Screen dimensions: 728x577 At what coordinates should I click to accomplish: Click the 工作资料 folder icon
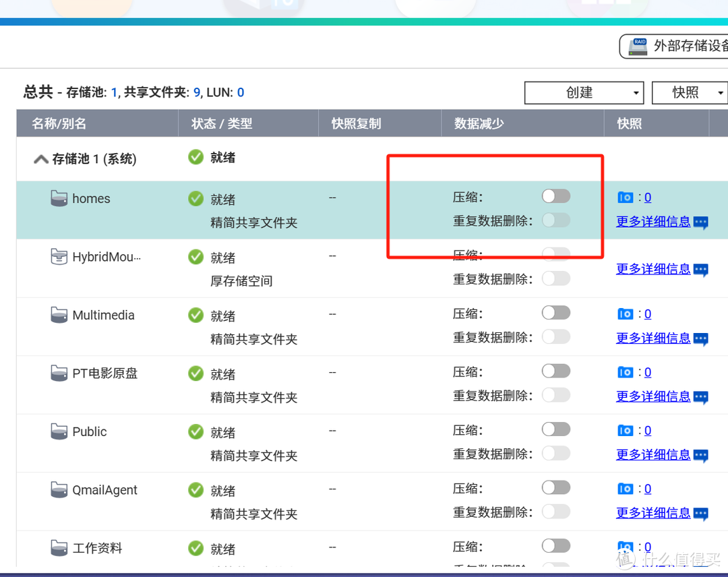click(59, 548)
